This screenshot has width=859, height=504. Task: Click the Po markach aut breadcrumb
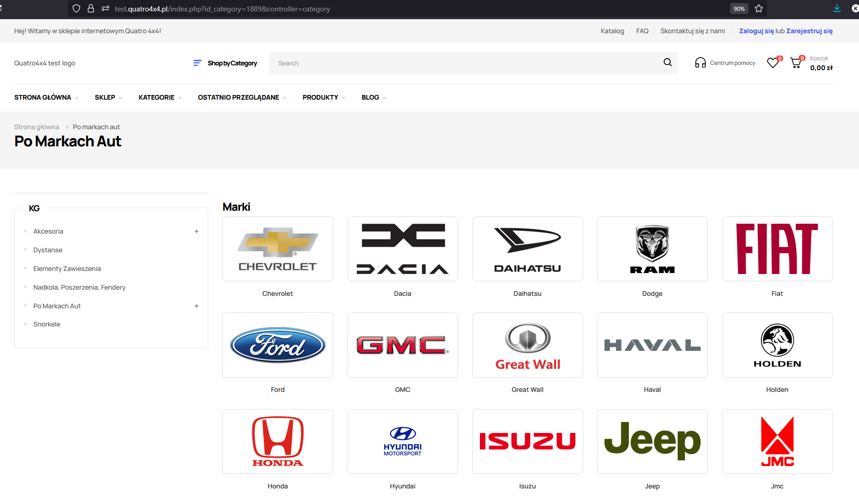coord(96,127)
